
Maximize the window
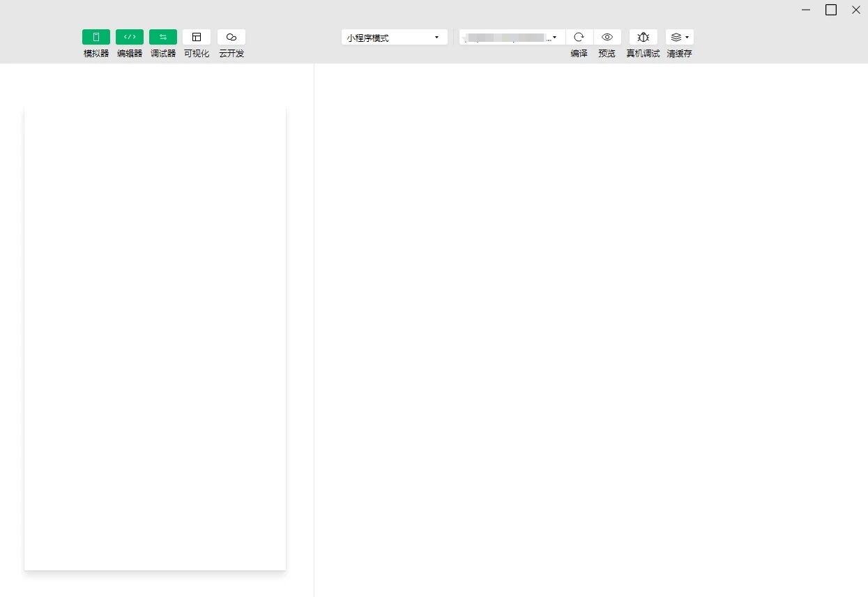coord(831,10)
